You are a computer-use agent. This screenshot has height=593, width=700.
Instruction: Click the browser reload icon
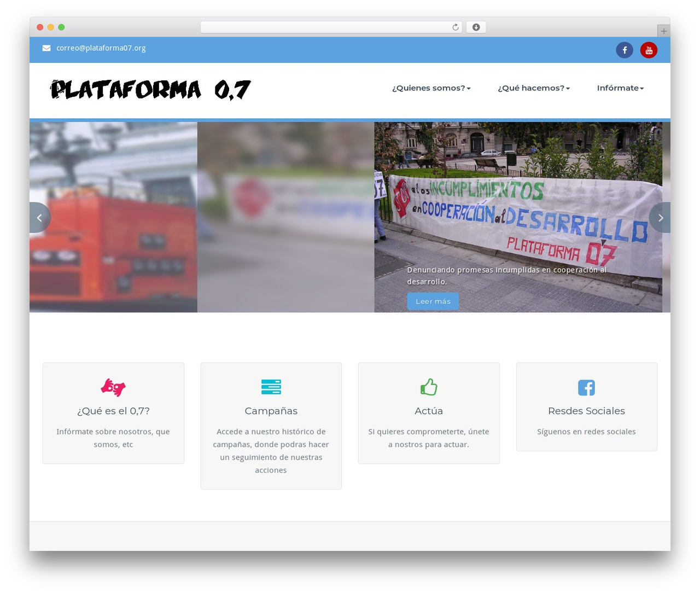[455, 27]
